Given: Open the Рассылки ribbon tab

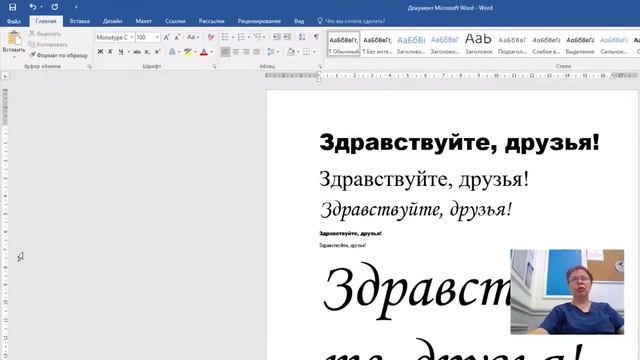Looking at the screenshot, I should [211, 21].
